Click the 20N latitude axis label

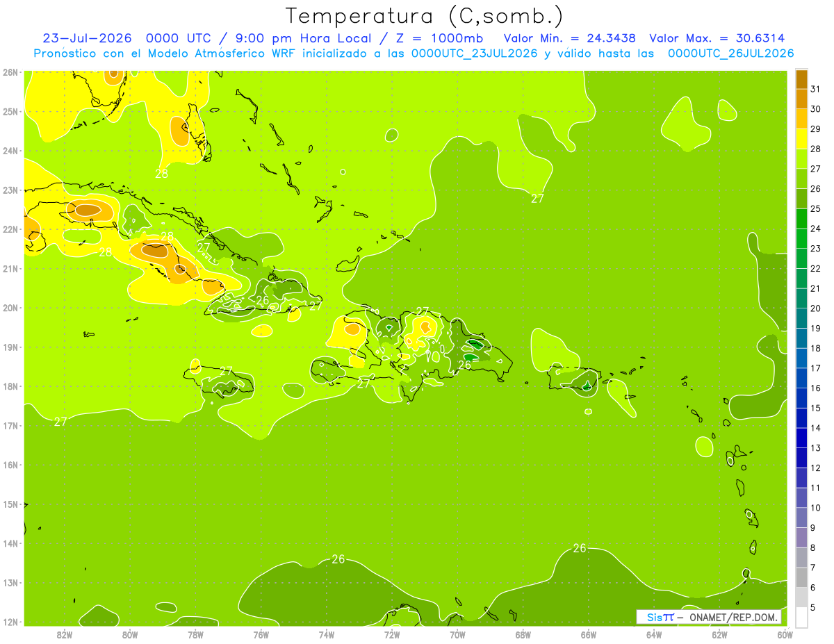point(10,308)
